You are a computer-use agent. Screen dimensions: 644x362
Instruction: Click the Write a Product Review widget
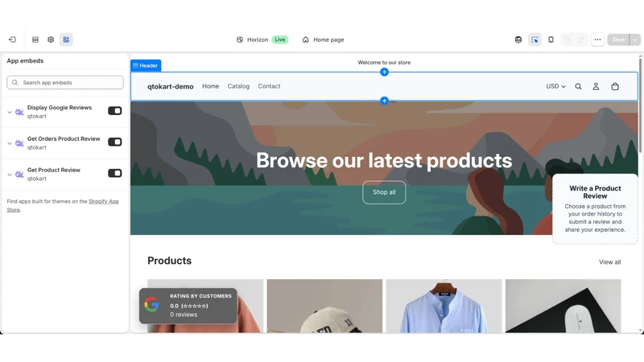595,208
